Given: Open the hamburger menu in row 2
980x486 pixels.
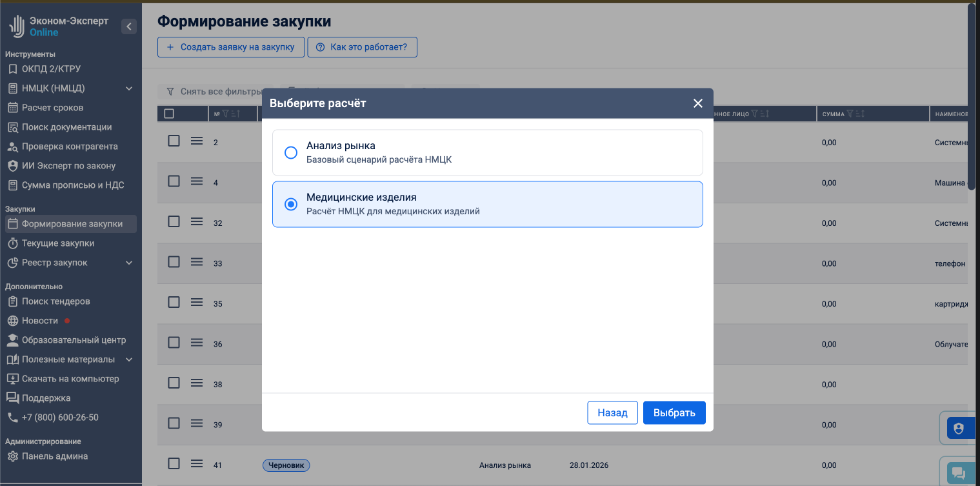Looking at the screenshot, I should [197, 141].
